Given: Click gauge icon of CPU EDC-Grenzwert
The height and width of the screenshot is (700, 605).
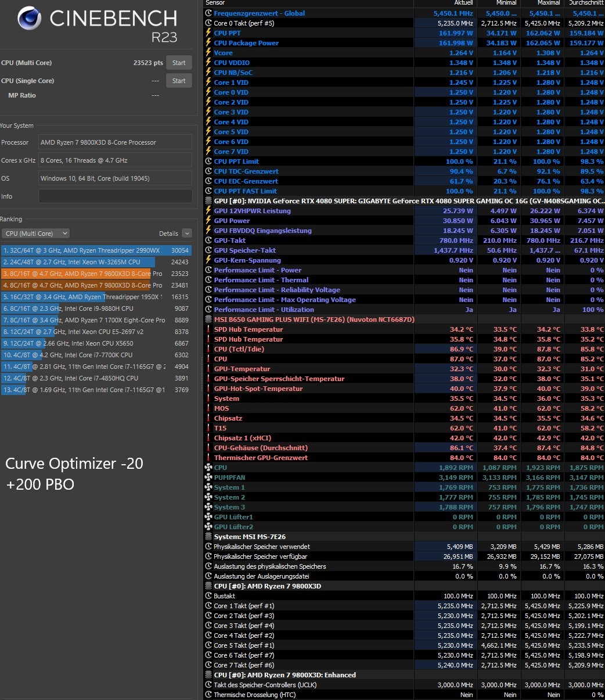Looking at the screenshot, I should click(209, 181).
